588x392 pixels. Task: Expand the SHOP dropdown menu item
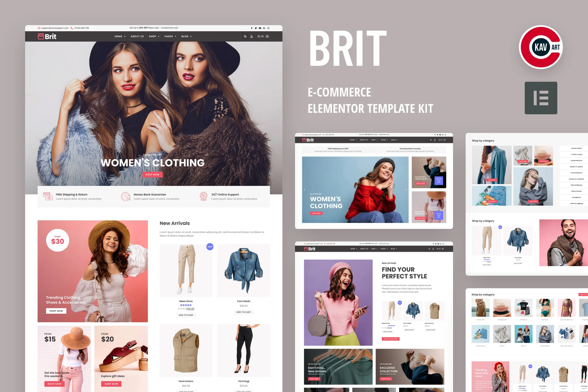click(154, 36)
